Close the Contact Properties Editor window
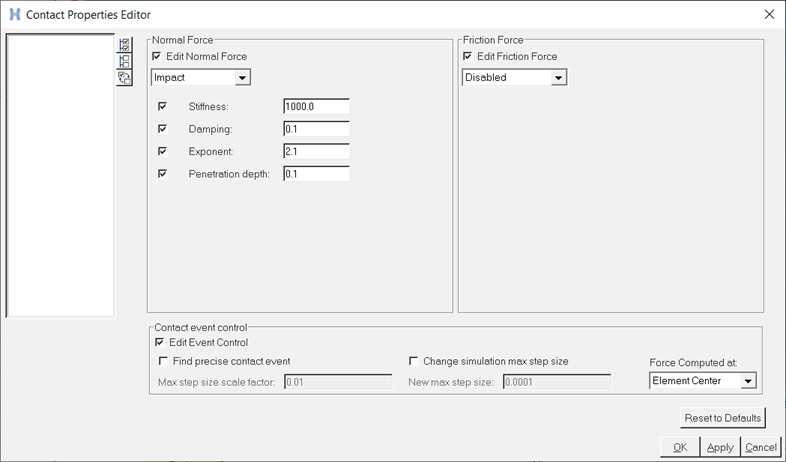This screenshot has width=786, height=462. click(x=769, y=15)
